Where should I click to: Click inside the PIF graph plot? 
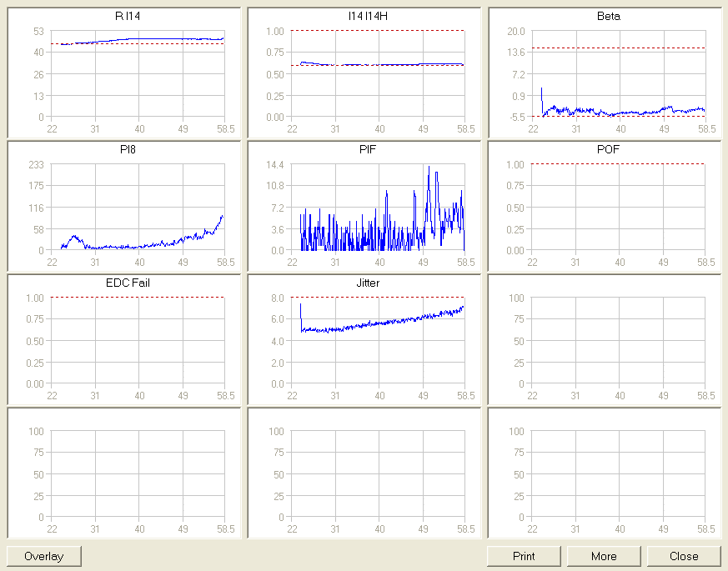[x=379, y=208]
